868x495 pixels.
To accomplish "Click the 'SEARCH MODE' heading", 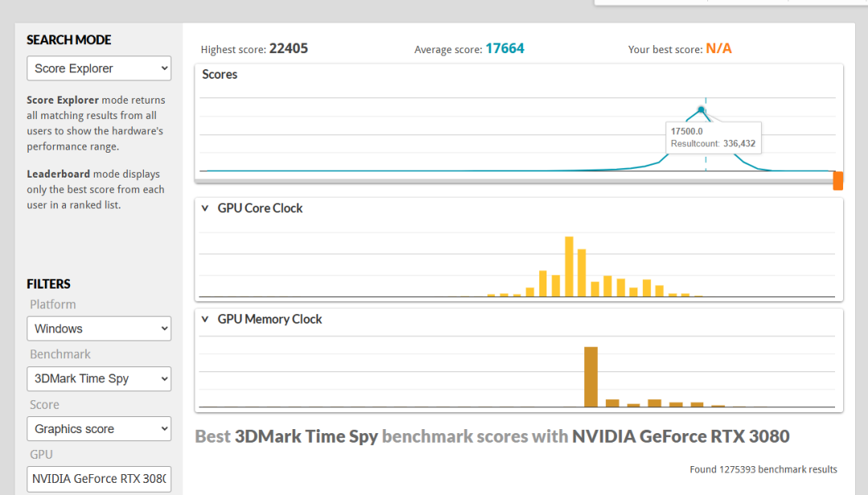I will coord(69,40).
